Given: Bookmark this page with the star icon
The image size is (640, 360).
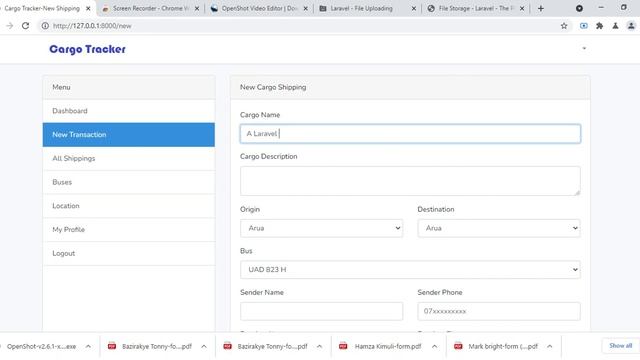Looking at the screenshot, I should (x=564, y=26).
